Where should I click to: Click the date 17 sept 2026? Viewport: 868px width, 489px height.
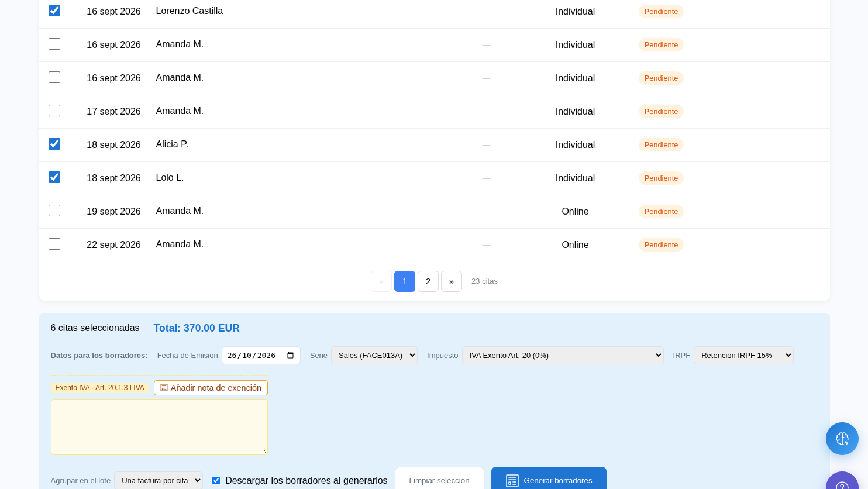point(113,112)
